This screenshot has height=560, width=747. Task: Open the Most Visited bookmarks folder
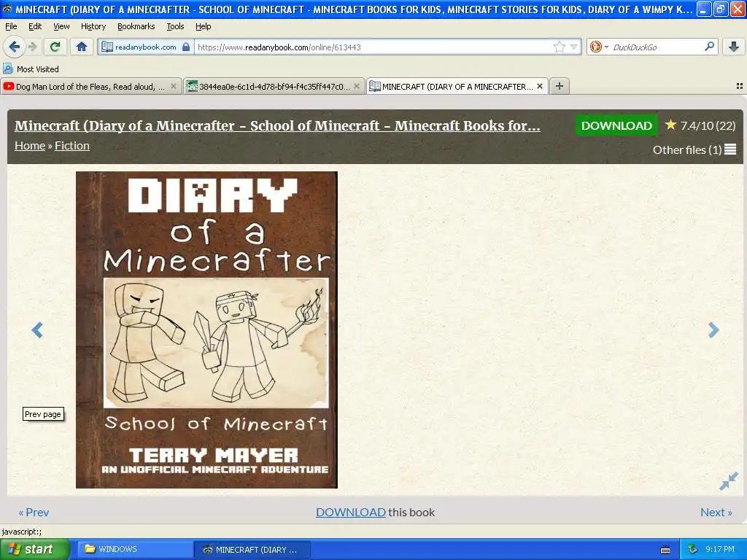(31, 69)
